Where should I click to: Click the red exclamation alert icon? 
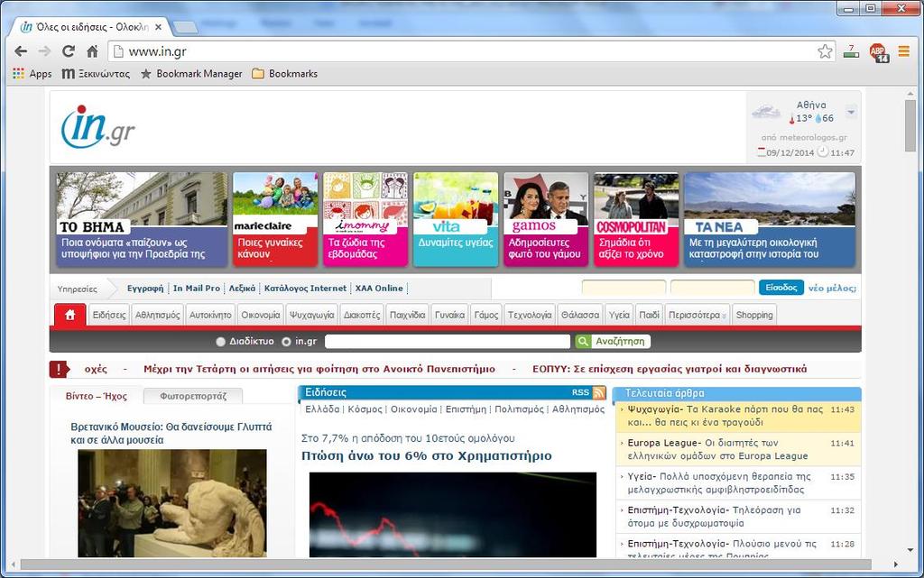click(x=59, y=369)
